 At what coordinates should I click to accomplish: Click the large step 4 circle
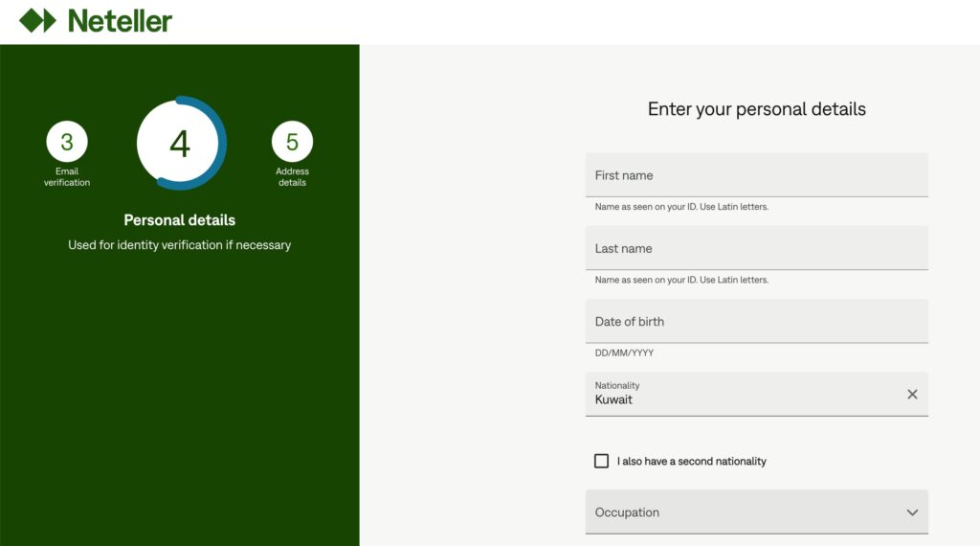pos(180,144)
